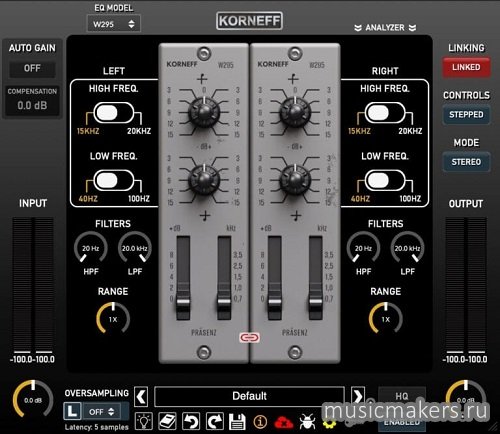Click the right LPF 20.0 kHz knob
The width and height of the screenshot is (500, 434).
(x=407, y=248)
